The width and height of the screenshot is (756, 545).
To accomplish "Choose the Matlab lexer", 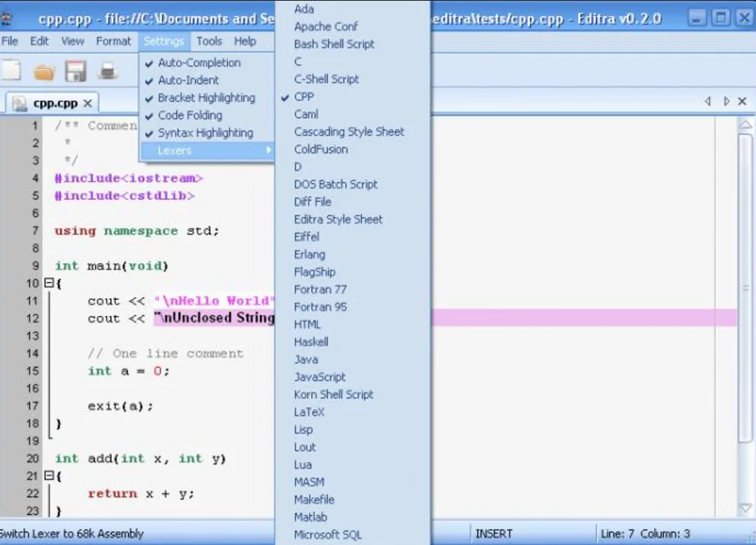I will (353, 517).
